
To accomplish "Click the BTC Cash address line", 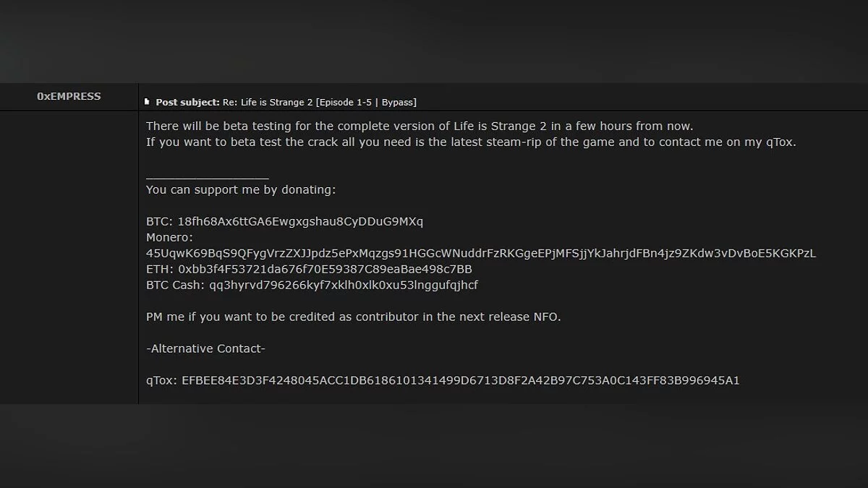I will click(312, 285).
